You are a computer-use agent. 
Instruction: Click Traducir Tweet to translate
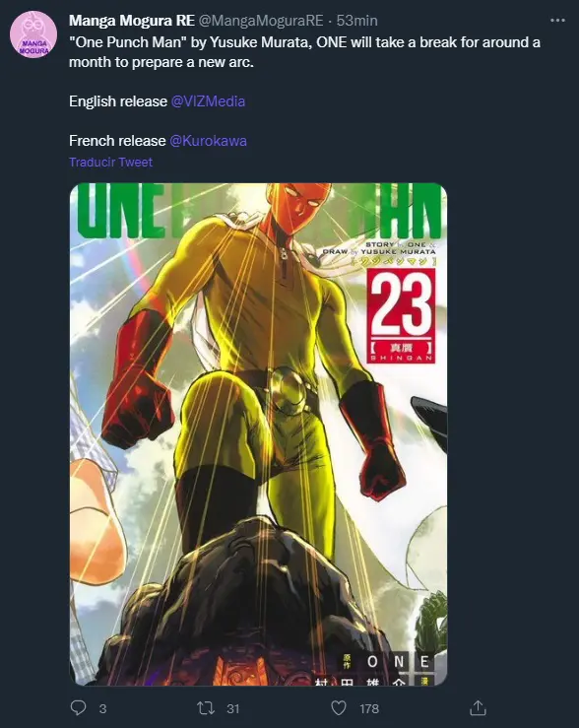click(x=110, y=162)
